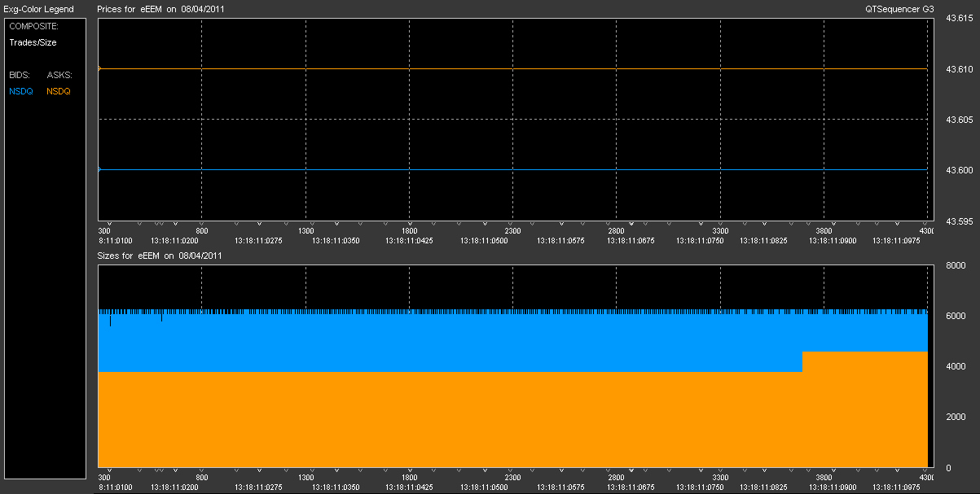Click the 3800 tick under the sizes chart

click(x=824, y=478)
